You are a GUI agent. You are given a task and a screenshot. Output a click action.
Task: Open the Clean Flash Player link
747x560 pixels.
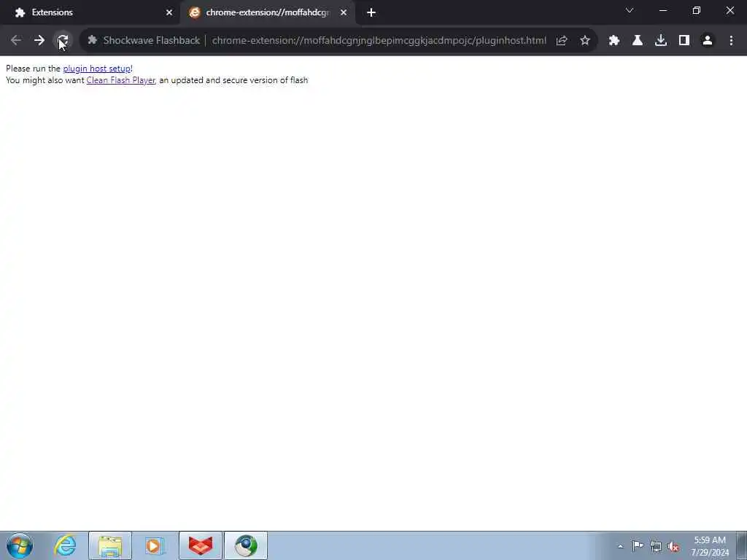[x=120, y=80]
